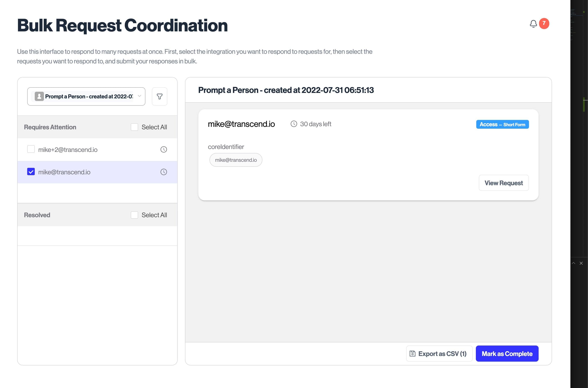Click the red 7 notification badge
588x388 pixels.
pyautogui.click(x=544, y=23)
